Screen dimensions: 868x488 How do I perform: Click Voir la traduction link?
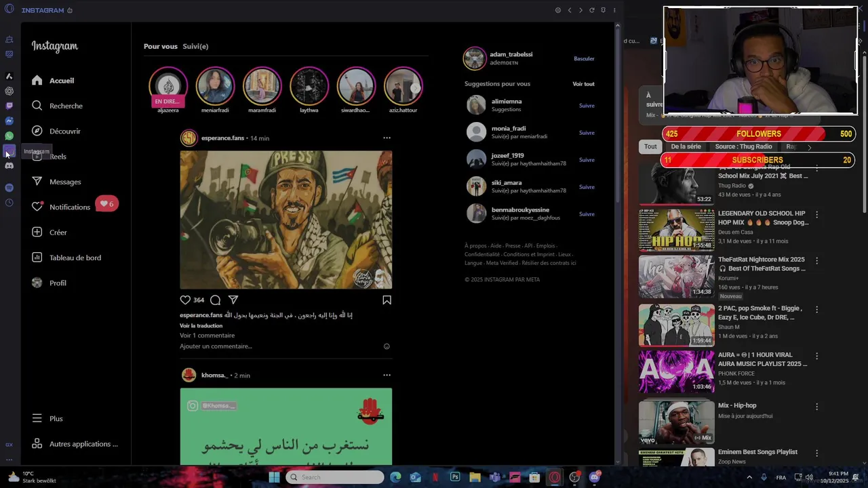[x=201, y=325]
